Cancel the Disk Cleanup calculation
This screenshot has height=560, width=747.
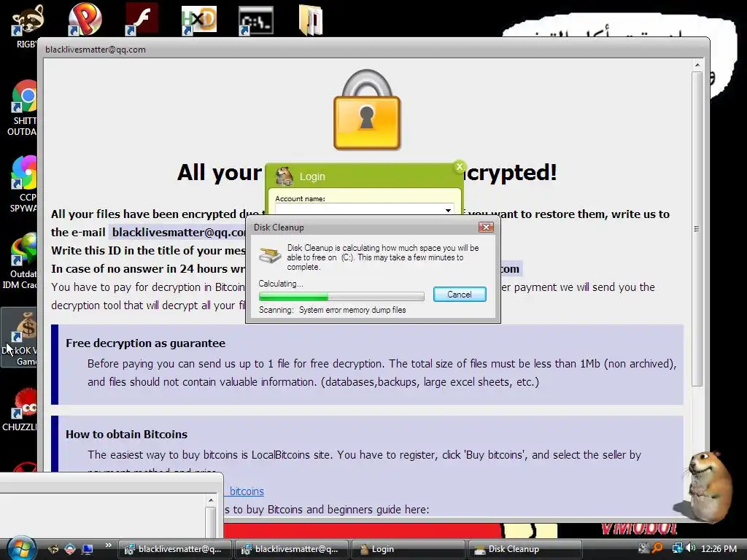coord(460,295)
